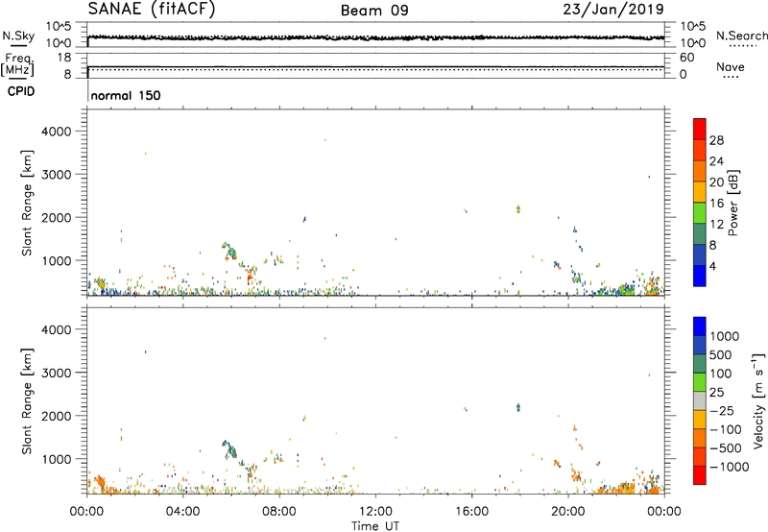This screenshot has width=768, height=532.
Task: Select the 16:00 time tick label
Action: pyautogui.click(x=471, y=512)
